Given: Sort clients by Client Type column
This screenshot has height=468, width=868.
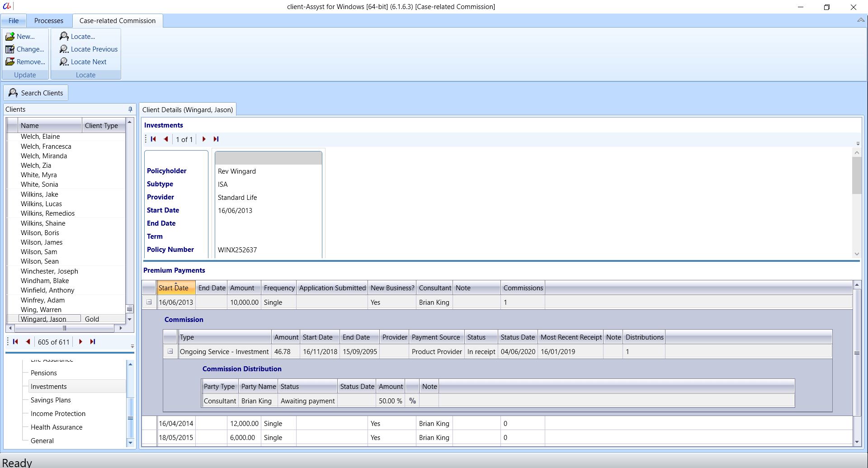Looking at the screenshot, I should [104, 125].
